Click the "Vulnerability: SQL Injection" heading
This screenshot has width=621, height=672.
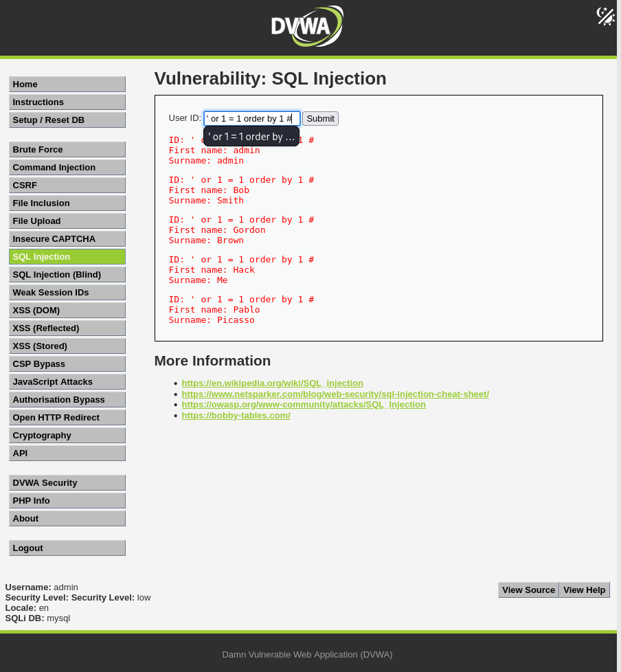point(271,79)
